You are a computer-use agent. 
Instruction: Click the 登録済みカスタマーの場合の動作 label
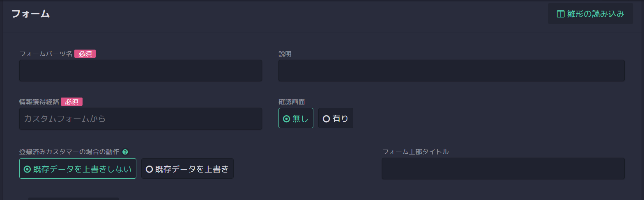tap(69, 152)
